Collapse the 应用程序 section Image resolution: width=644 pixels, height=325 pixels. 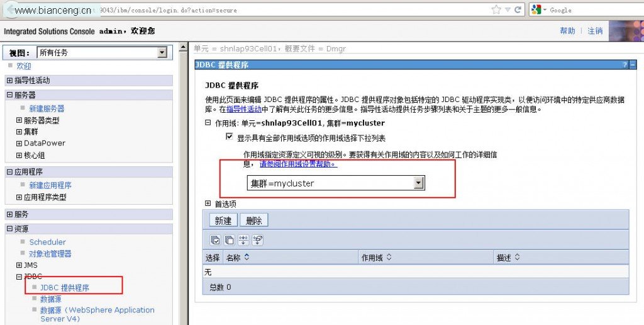pyautogui.click(x=10, y=171)
